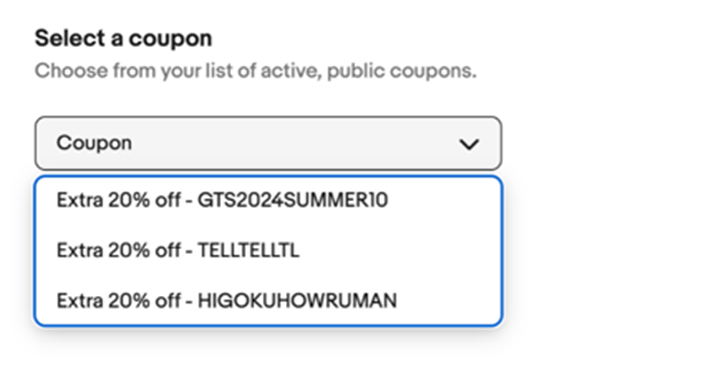Click the Coupon dropdown field
The image size is (711, 386).
[x=268, y=143]
